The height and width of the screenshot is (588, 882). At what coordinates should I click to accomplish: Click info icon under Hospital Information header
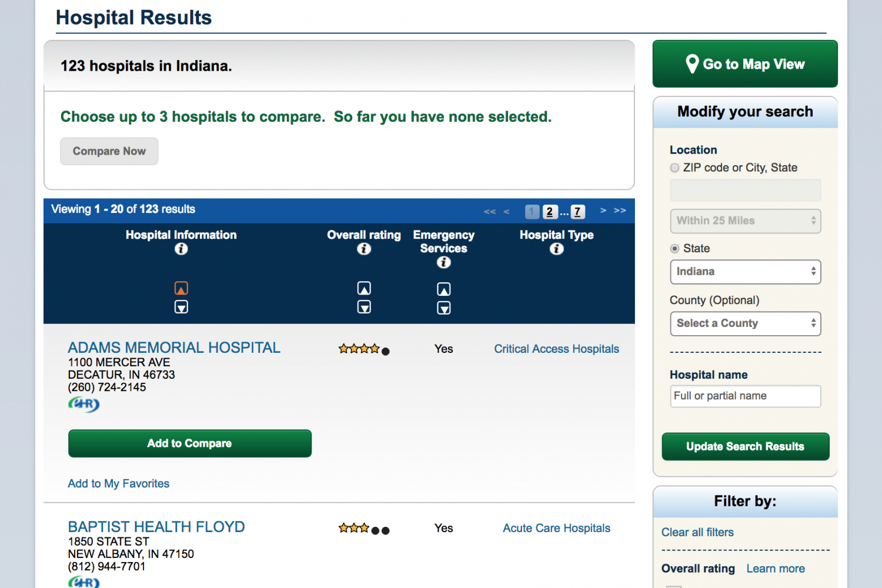point(181,249)
